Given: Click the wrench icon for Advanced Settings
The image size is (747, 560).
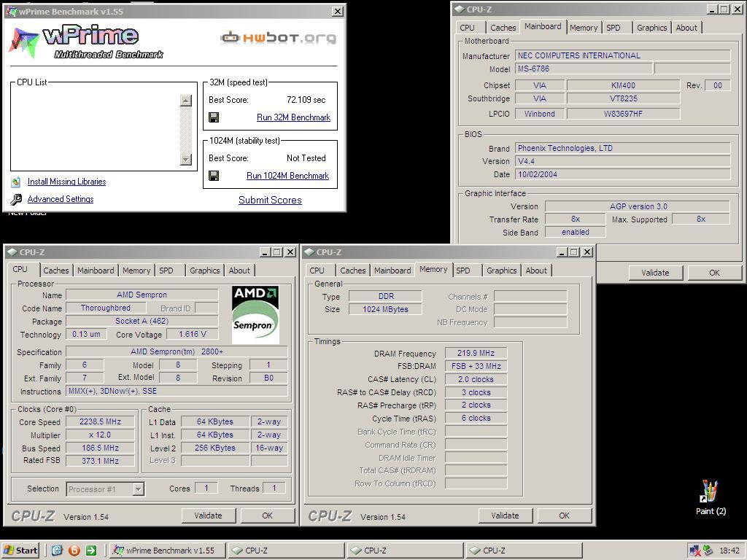Looking at the screenshot, I should 16,199.
